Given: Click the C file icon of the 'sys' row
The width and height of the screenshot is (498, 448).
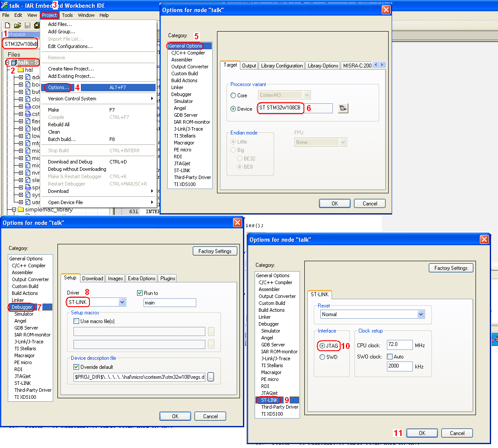Looking at the screenshot, I should point(28,195).
